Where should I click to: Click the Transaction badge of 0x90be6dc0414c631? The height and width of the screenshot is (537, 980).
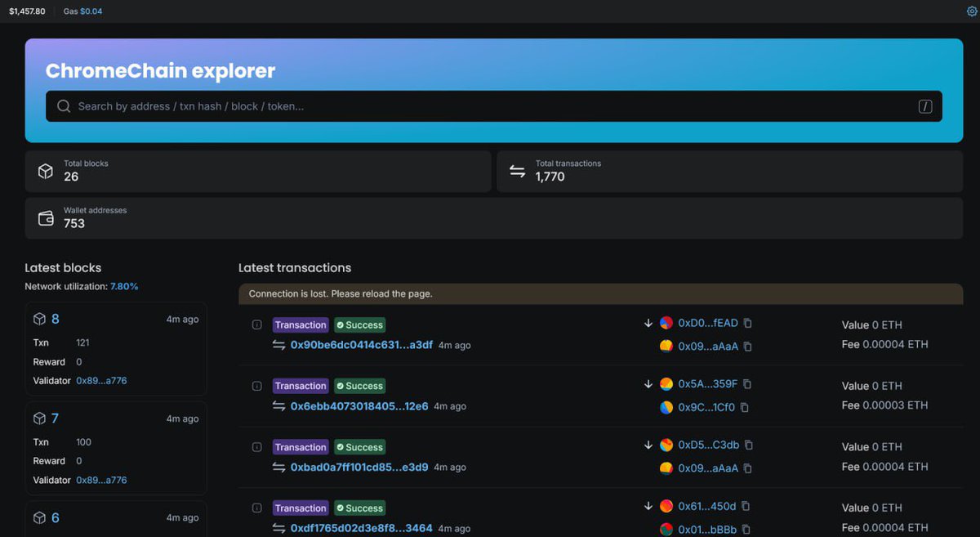[301, 324]
